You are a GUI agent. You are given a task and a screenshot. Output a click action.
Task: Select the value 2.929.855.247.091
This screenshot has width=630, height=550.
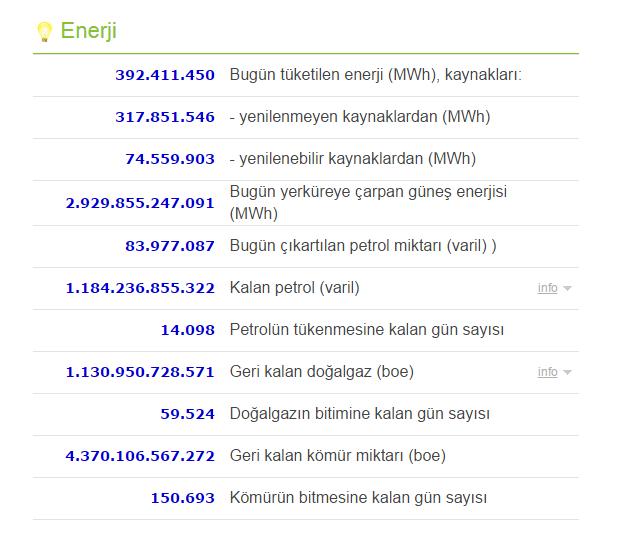[x=140, y=203]
